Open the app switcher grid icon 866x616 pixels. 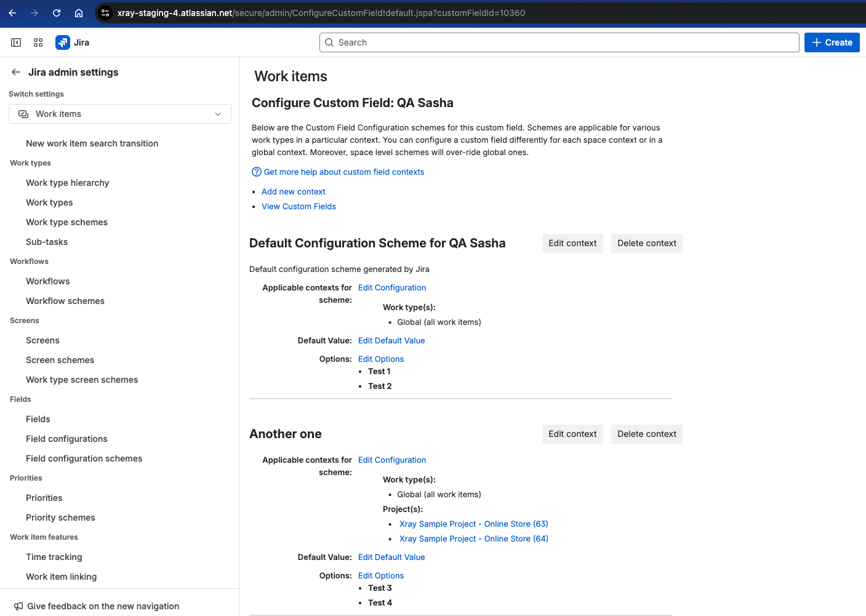coord(38,42)
